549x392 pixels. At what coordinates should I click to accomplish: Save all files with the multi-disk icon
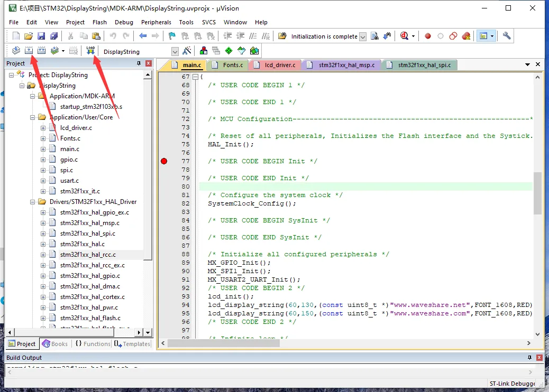(54, 36)
